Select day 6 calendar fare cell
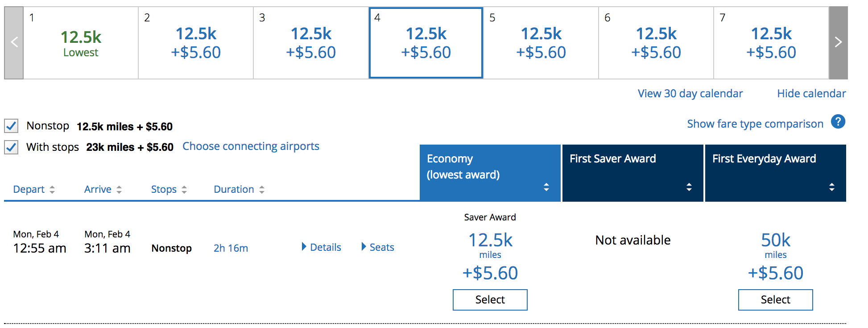 656,43
